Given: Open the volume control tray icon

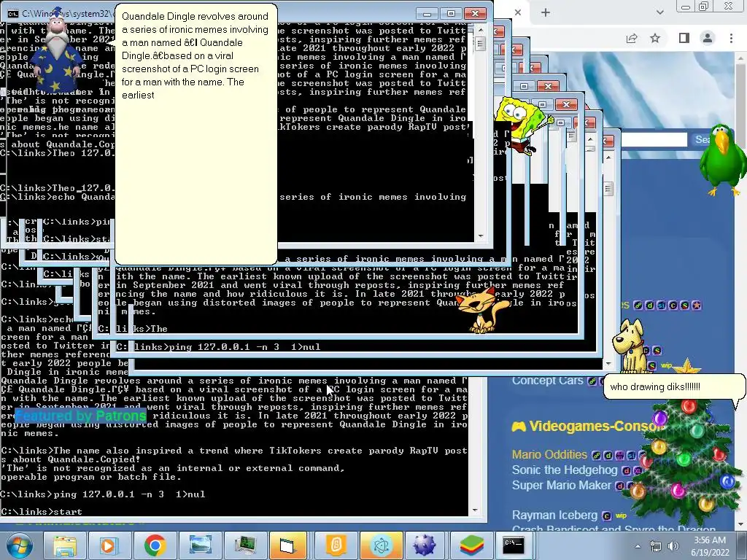Looking at the screenshot, I should (673, 547).
